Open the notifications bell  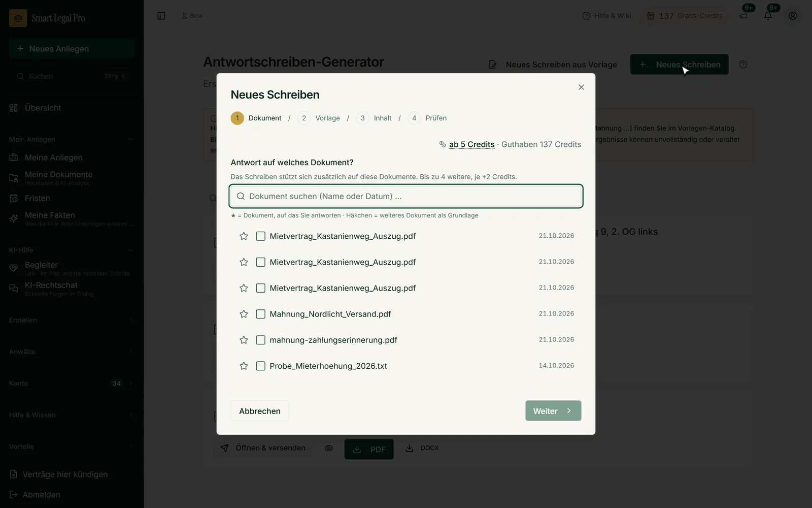768,16
